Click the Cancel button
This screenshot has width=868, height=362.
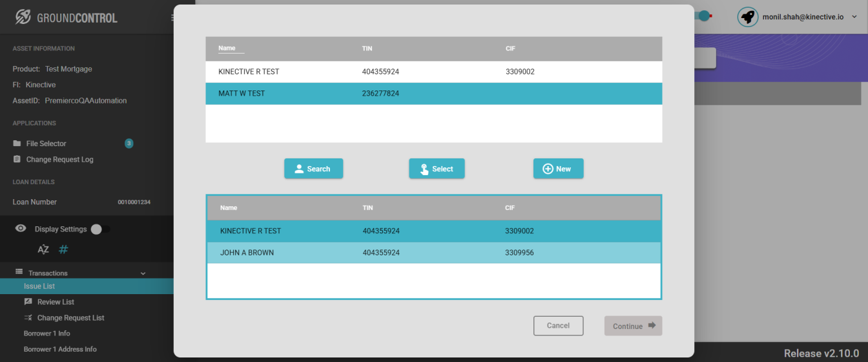[558, 326]
